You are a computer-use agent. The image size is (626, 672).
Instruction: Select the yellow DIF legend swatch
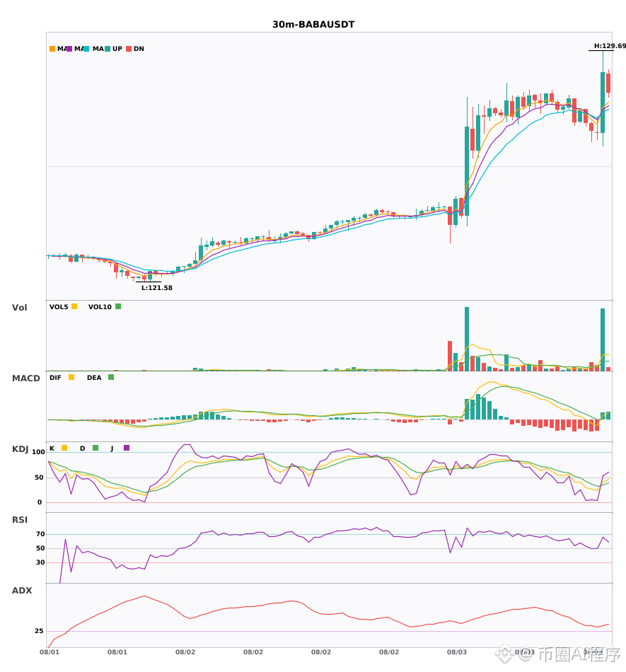tap(71, 377)
